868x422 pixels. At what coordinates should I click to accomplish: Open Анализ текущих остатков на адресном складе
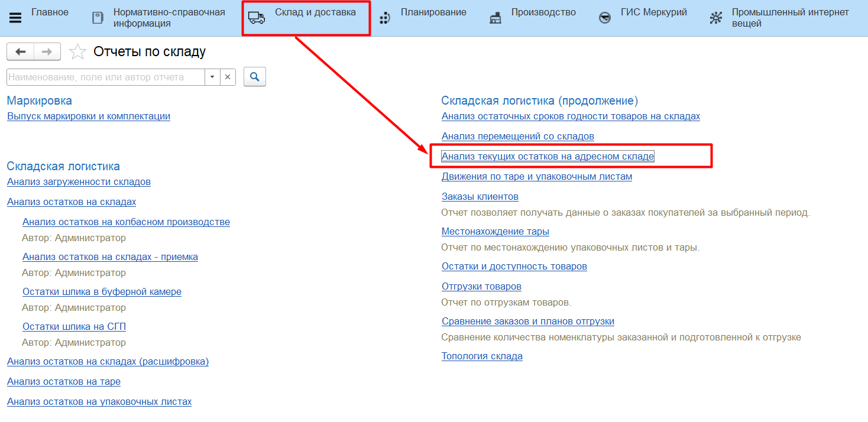[548, 157]
